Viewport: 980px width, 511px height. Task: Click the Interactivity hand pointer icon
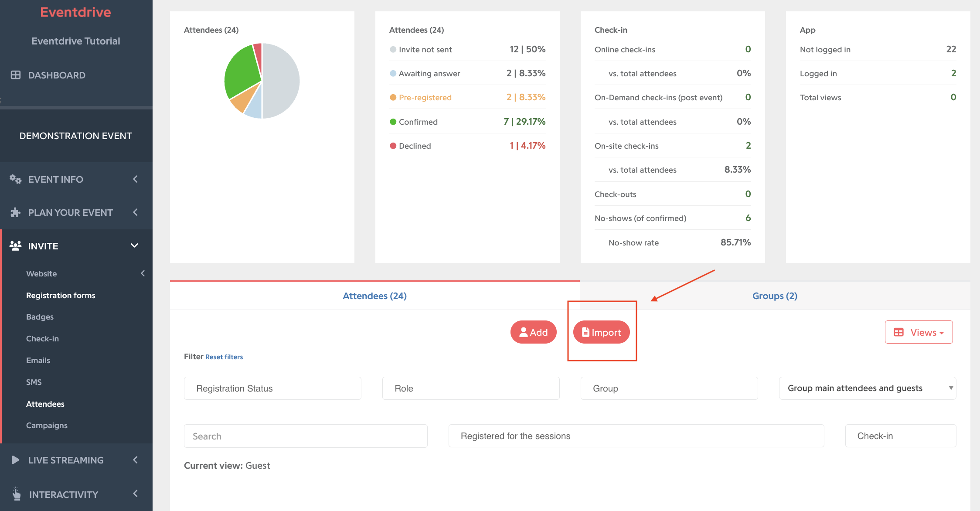click(16, 494)
